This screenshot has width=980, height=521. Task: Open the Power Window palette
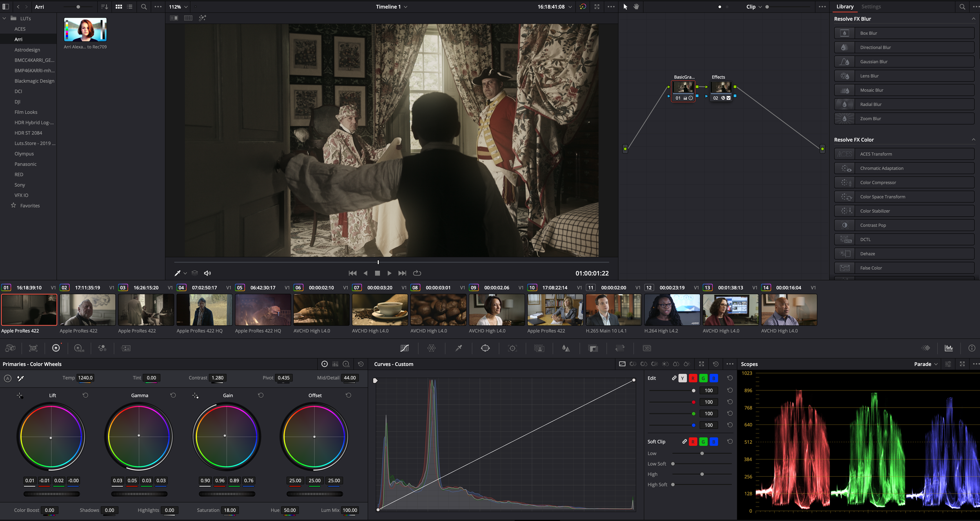pyautogui.click(x=485, y=348)
